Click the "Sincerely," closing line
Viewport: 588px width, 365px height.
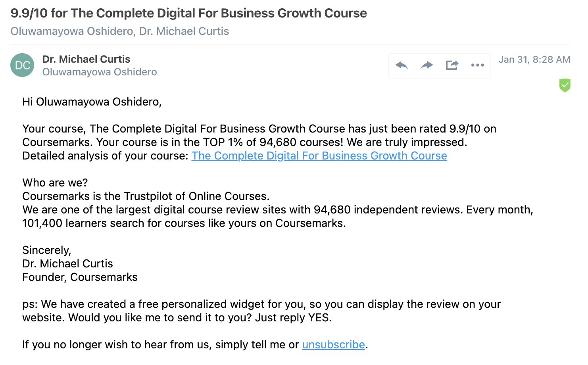47,250
